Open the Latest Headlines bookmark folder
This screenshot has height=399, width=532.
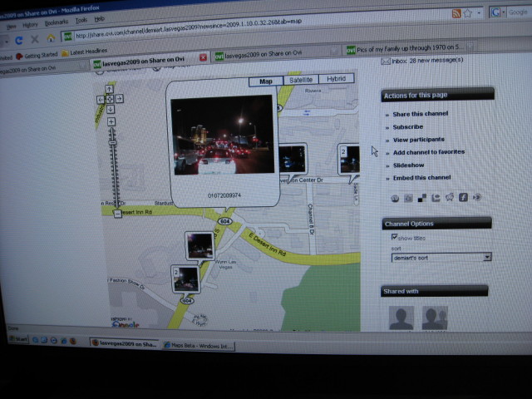(85, 52)
